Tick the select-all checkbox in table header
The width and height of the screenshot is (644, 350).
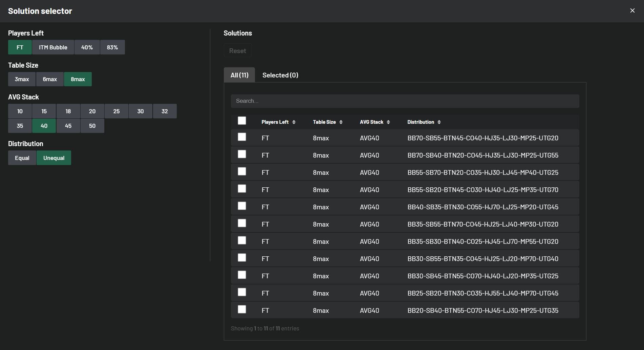pyautogui.click(x=242, y=121)
